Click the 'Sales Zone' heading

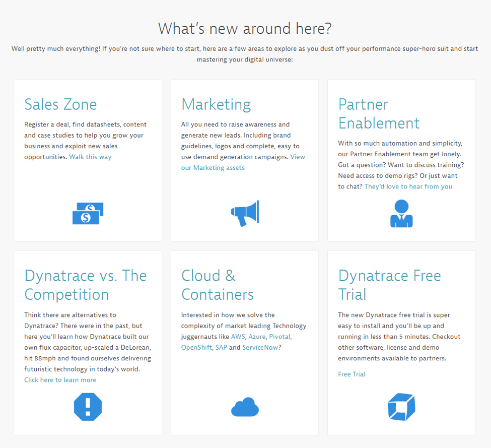[60, 104]
